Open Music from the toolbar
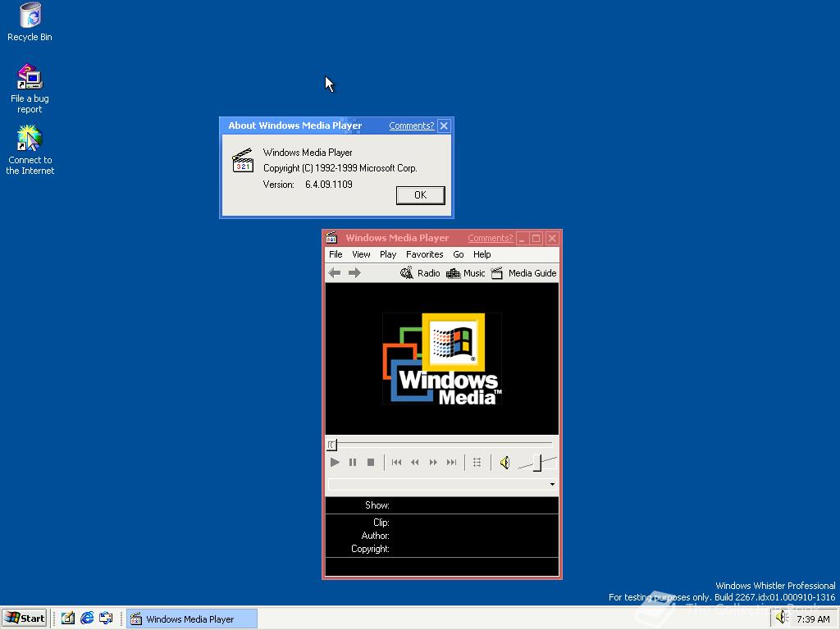Screen dimensions: 840x630 coord(466,273)
